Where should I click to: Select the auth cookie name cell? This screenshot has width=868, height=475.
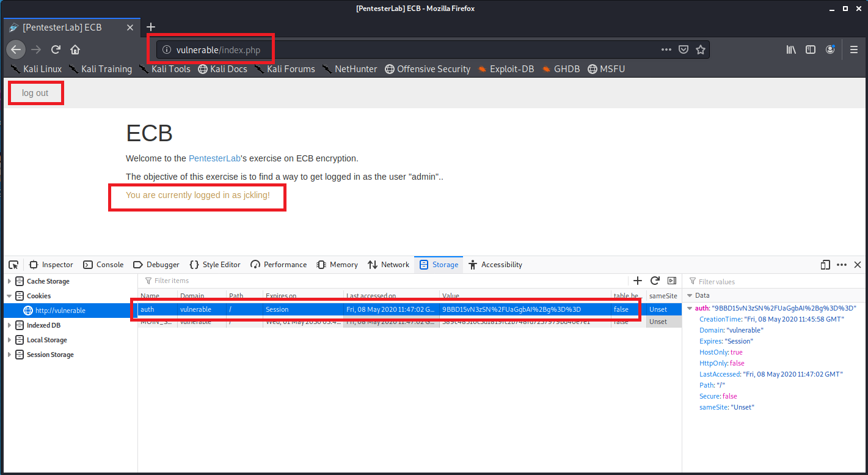[x=157, y=309]
